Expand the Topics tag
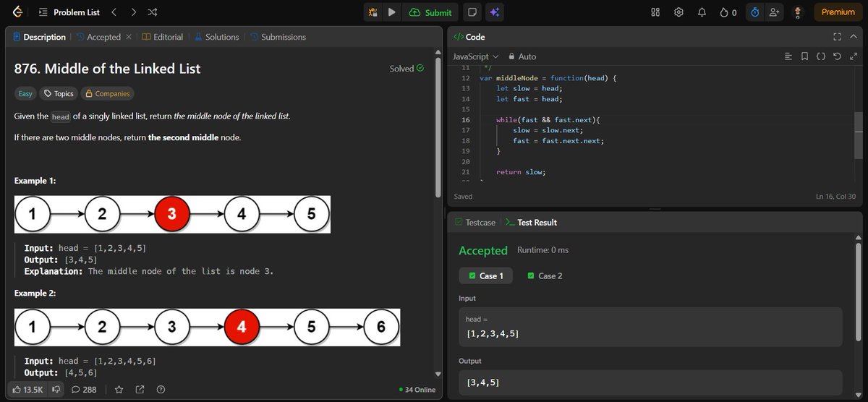This screenshot has height=402, width=868. point(59,93)
